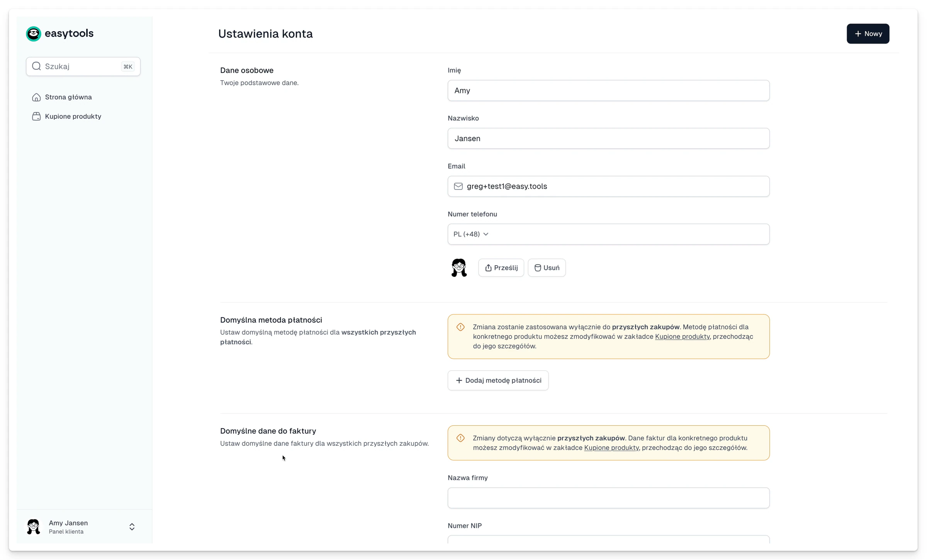The width and height of the screenshot is (927, 560).
Task: Click the Prześlij upload button
Action: tap(501, 268)
